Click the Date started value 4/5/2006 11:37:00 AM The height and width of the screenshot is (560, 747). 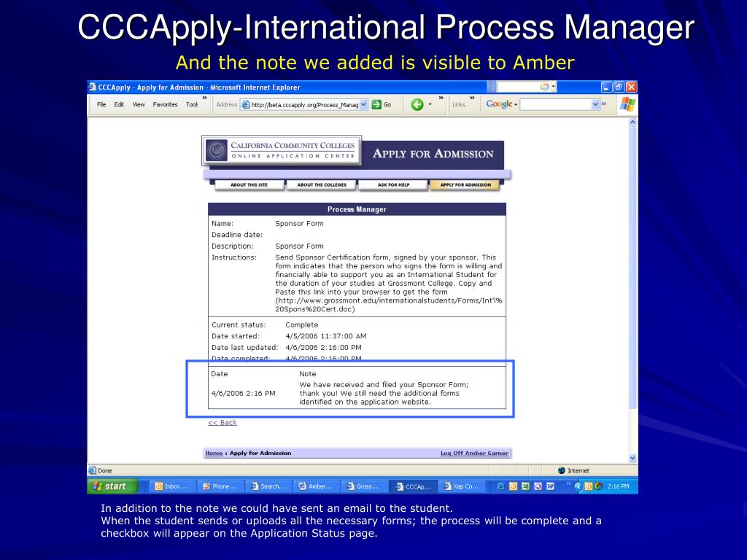coord(326,336)
